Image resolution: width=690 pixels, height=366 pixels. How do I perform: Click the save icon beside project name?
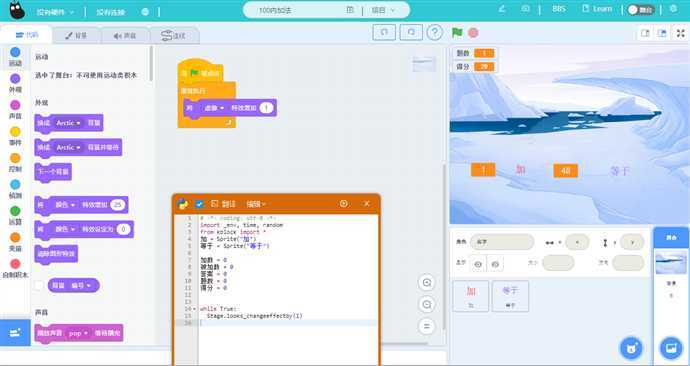(350, 10)
